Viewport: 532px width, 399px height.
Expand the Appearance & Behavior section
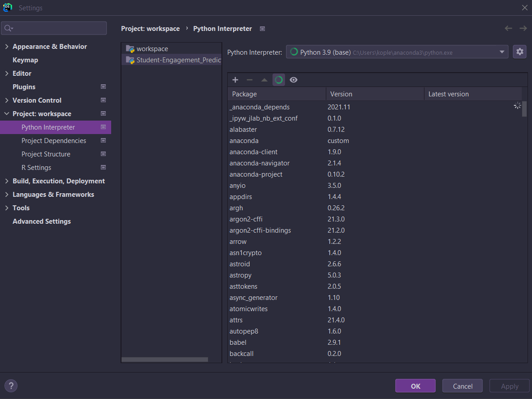[x=7, y=47]
